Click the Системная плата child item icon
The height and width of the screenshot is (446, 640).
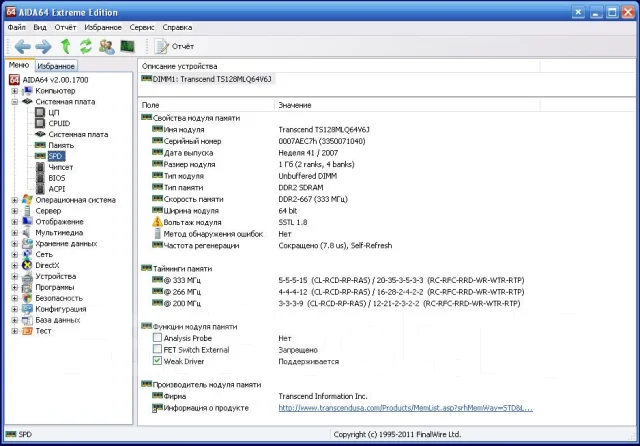(40, 134)
